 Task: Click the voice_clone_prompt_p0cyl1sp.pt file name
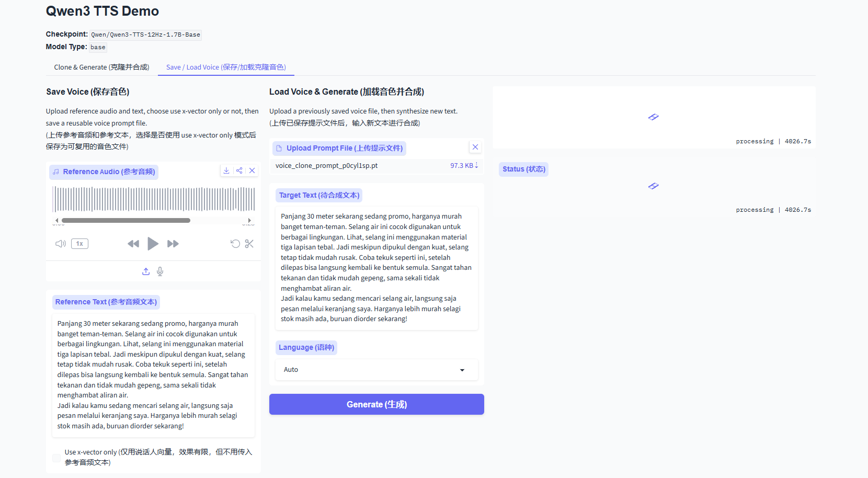pyautogui.click(x=326, y=166)
